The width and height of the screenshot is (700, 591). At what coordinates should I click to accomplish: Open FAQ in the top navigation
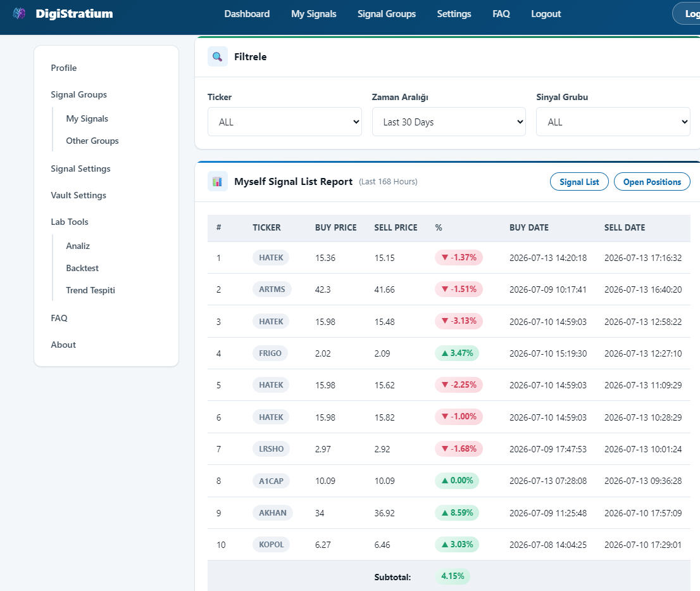[x=501, y=14]
